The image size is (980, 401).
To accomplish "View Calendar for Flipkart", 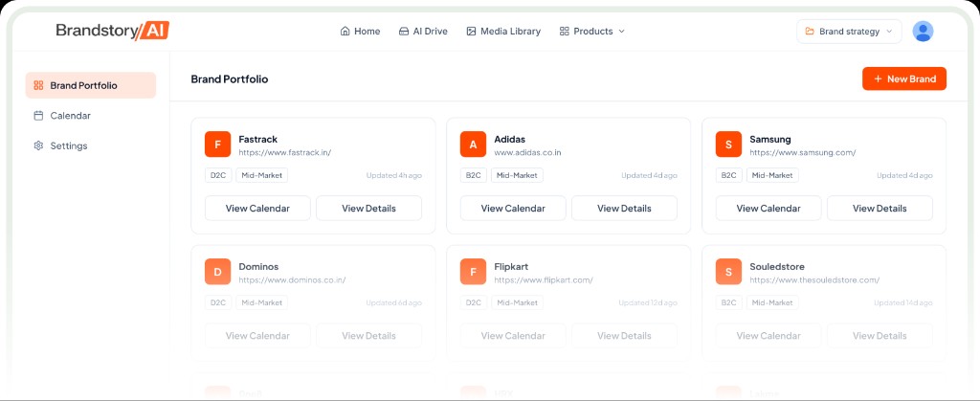I will (x=513, y=335).
